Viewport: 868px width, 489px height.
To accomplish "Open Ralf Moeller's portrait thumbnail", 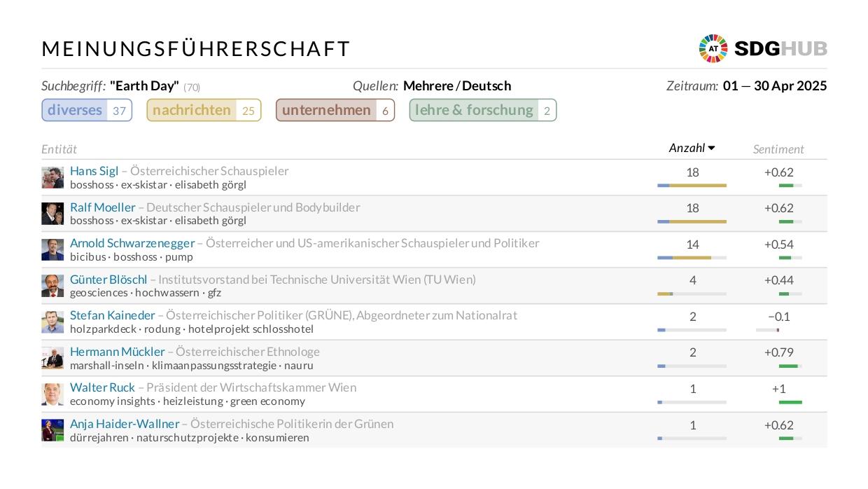I will [x=52, y=214].
